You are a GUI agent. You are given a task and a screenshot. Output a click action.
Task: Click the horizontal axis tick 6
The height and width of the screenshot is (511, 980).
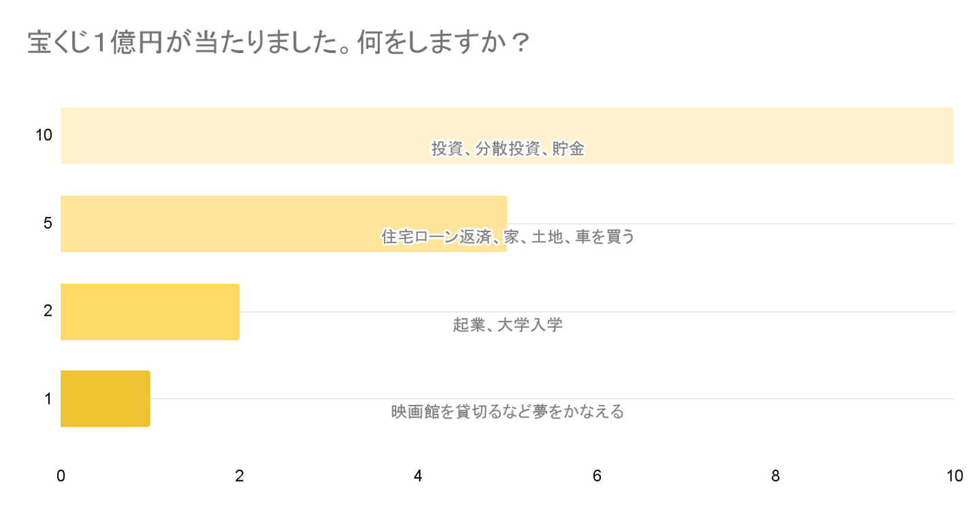(597, 476)
